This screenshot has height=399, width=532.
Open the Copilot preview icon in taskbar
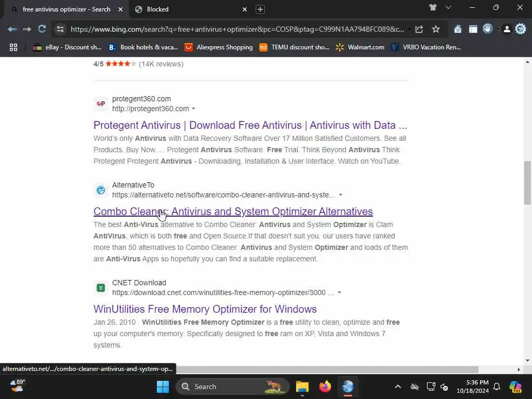pos(515,387)
